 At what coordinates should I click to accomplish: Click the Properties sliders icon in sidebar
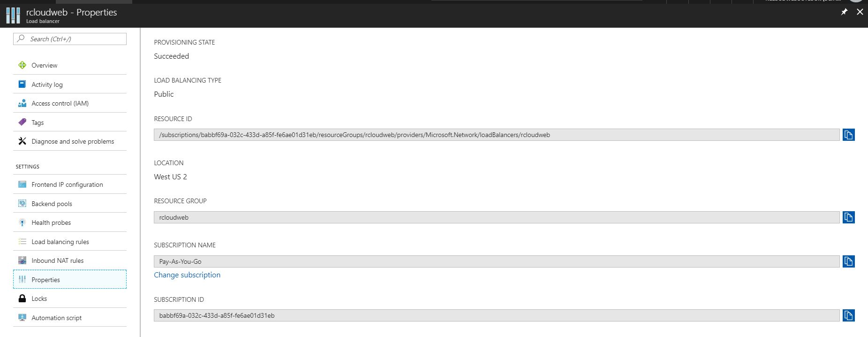22,279
